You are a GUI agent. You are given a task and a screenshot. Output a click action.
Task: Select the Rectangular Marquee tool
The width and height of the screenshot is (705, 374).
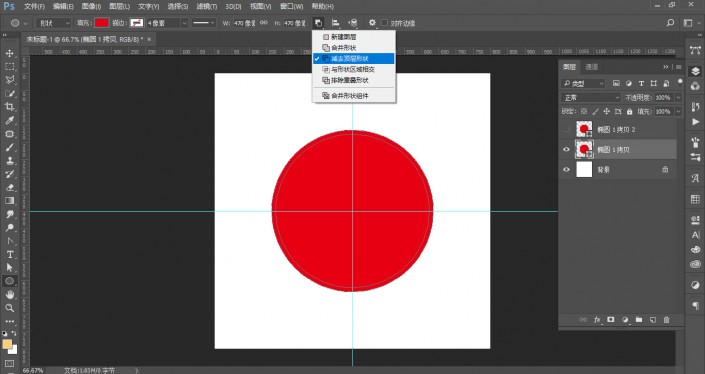[x=9, y=67]
